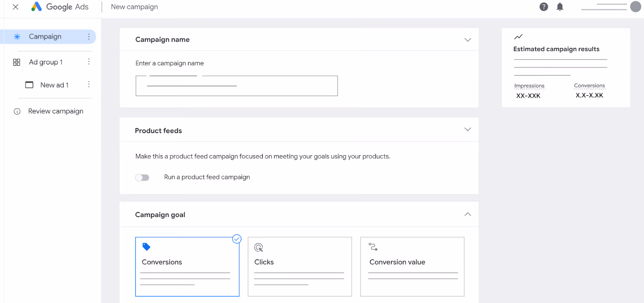Click the XX-XXK impressions value
Image resolution: width=644 pixels, height=303 pixels.
(528, 96)
